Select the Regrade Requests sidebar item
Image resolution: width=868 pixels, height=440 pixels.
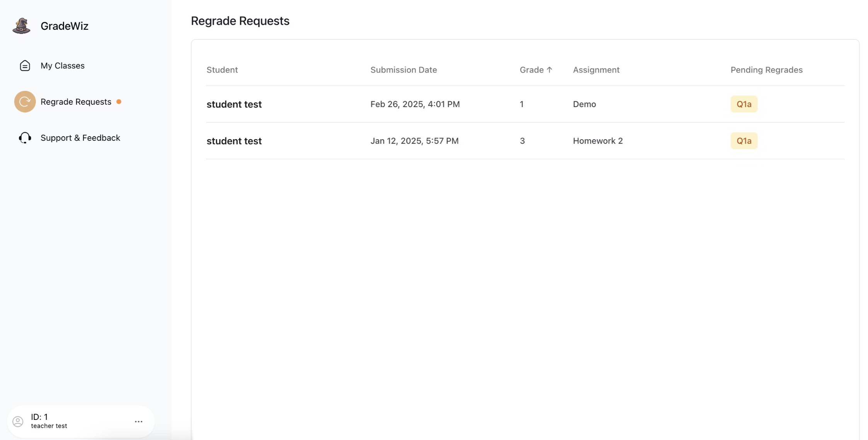76,102
